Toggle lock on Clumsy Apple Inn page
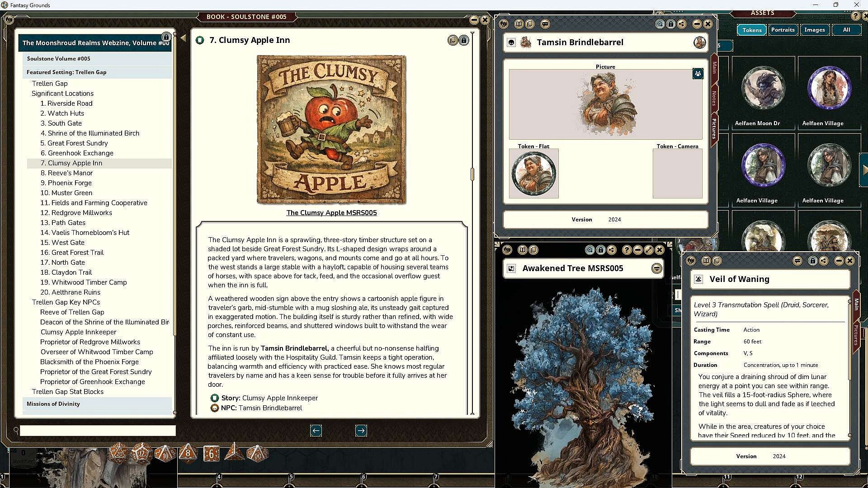 click(x=464, y=40)
